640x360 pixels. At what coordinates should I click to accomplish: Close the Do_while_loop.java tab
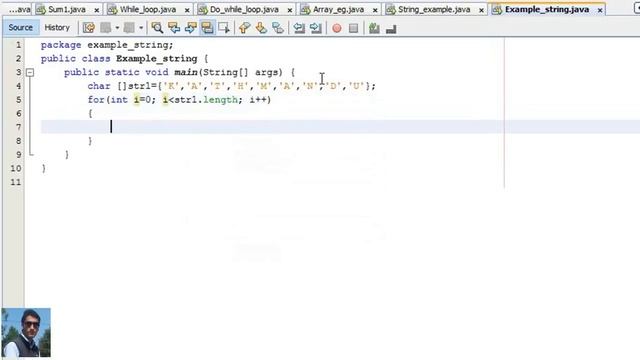(290, 10)
